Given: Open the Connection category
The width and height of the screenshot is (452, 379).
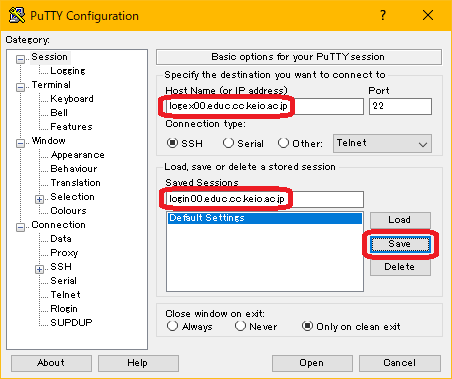Looking at the screenshot, I should [58, 225].
